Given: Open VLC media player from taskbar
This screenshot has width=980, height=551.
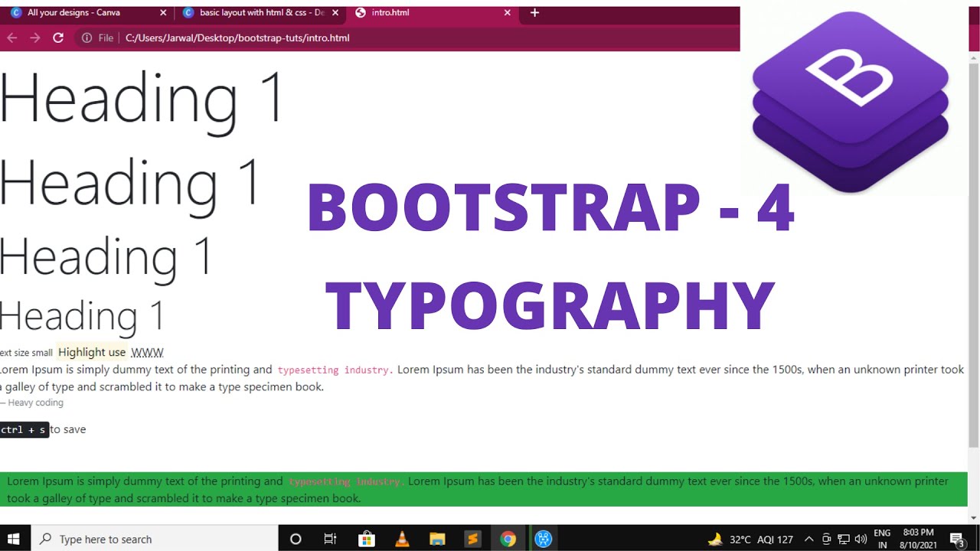Looking at the screenshot, I should coord(402,539).
